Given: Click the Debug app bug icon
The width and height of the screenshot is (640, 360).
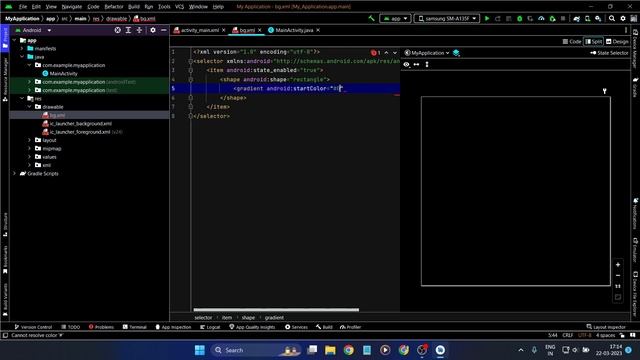Looking at the screenshot, I should (520, 18).
